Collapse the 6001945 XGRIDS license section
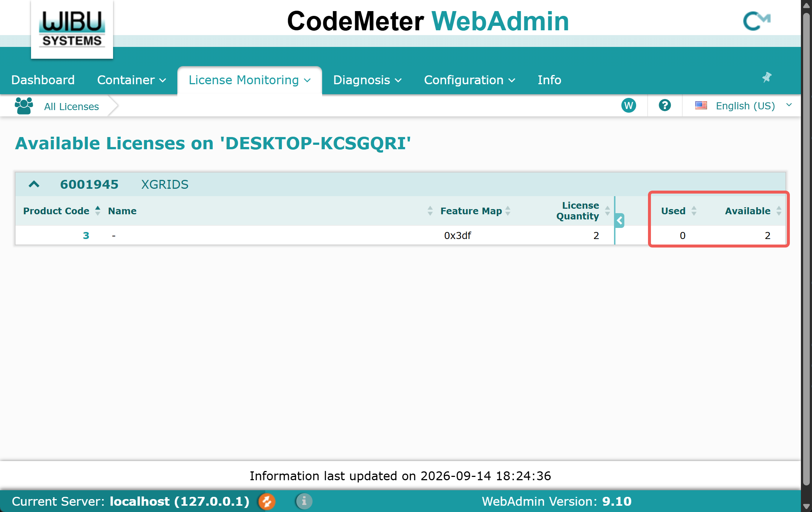Viewport: 812px width, 512px height. tap(34, 184)
